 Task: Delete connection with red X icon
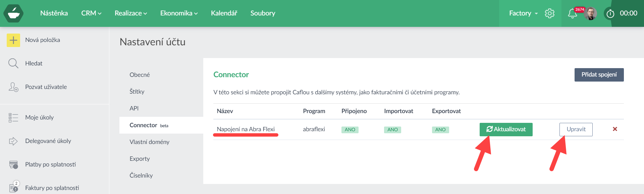pyautogui.click(x=615, y=129)
